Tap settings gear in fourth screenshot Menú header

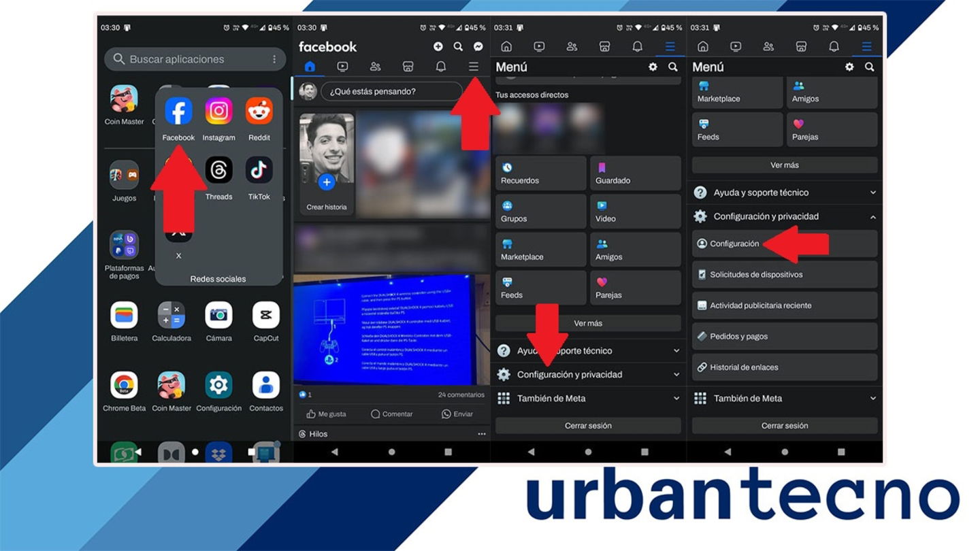point(849,67)
